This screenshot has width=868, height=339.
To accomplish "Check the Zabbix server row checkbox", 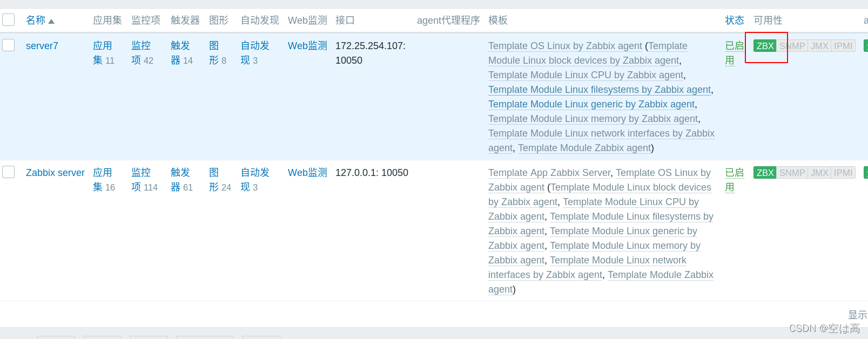I will [8, 172].
